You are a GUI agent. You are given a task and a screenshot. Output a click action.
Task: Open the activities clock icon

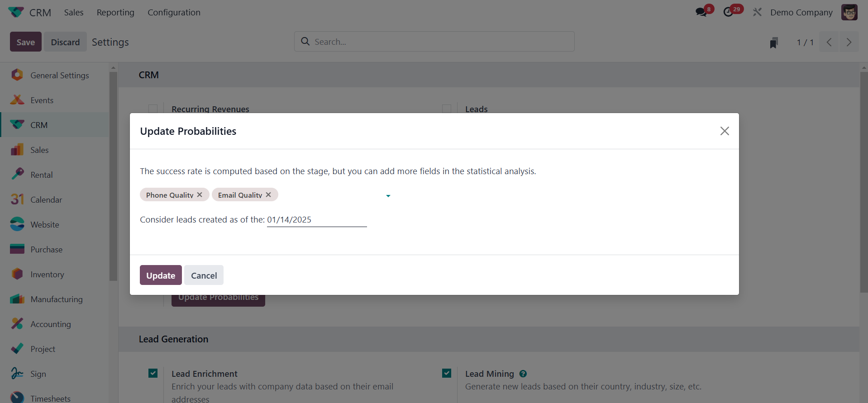click(728, 12)
